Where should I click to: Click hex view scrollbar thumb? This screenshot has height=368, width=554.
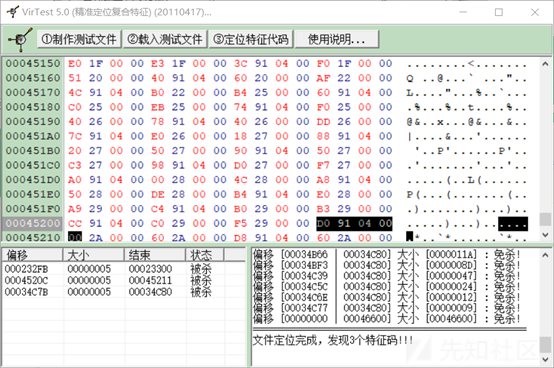[x=545, y=219]
